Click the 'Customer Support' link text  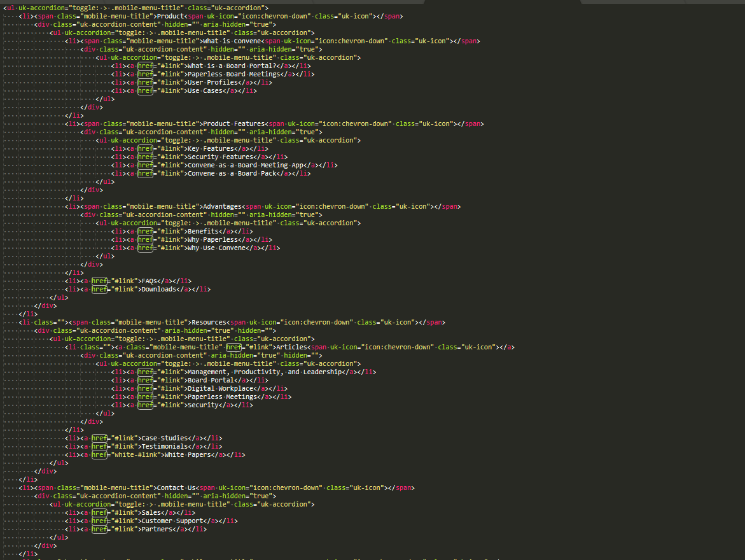coord(172,521)
